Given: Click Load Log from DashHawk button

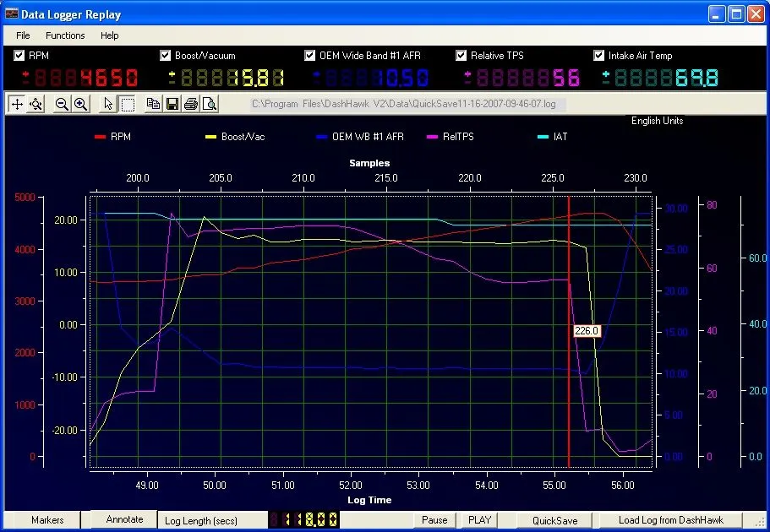Looking at the screenshot, I should pyautogui.click(x=670, y=520).
